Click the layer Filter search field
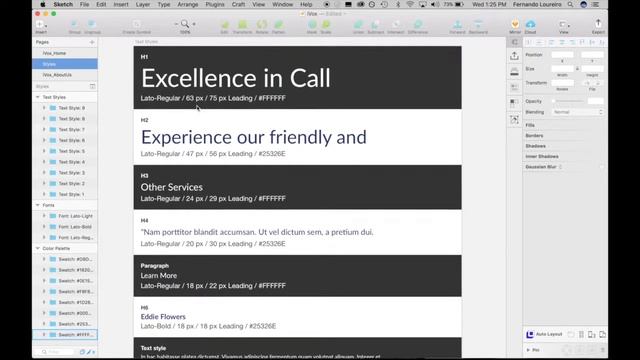The height and width of the screenshot is (360, 640). [58, 352]
